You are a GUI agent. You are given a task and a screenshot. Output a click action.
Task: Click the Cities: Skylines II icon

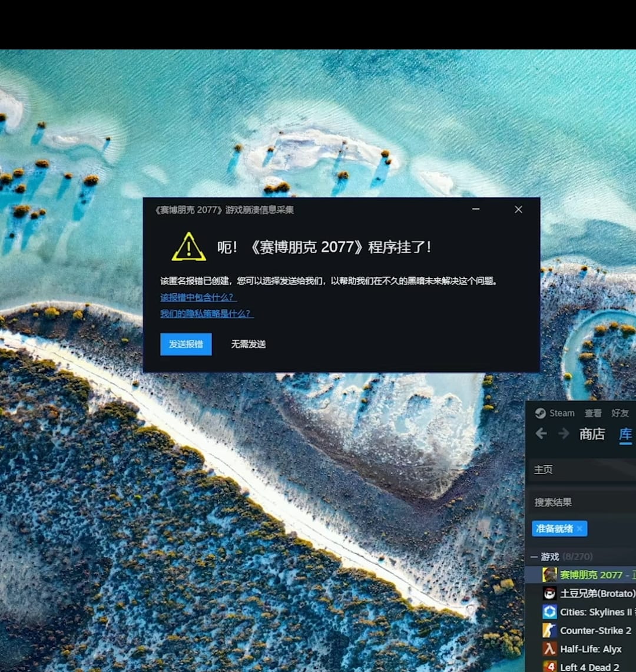549,611
